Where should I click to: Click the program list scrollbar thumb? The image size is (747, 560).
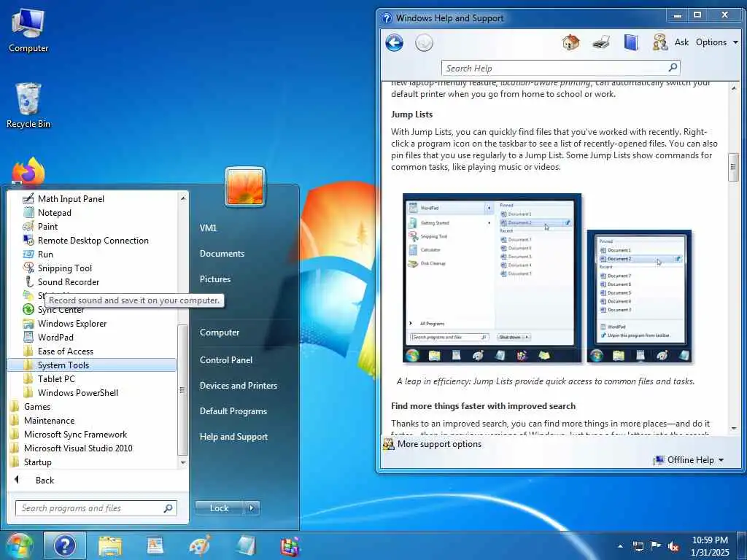(x=182, y=390)
